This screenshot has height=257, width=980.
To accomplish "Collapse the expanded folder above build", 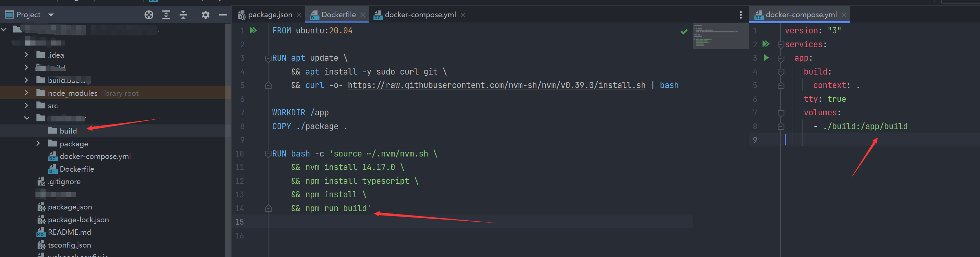I will coord(26,118).
